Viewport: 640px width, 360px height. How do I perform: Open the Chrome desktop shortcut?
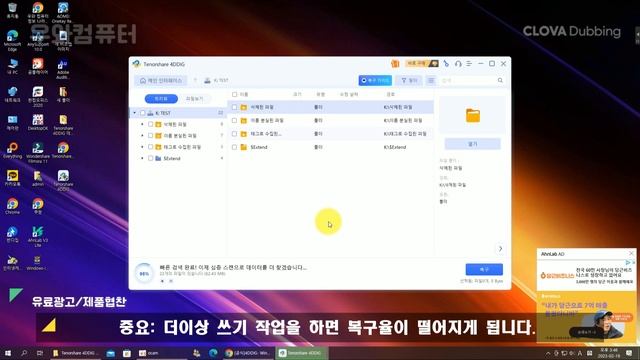tap(13, 207)
